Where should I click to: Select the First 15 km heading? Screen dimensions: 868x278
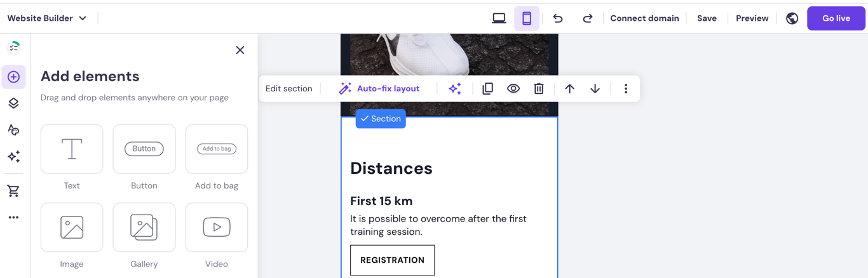coord(381,201)
